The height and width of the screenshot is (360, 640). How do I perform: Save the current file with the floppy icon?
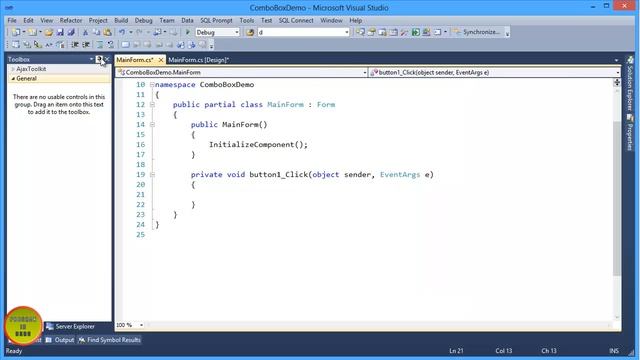pos(60,32)
